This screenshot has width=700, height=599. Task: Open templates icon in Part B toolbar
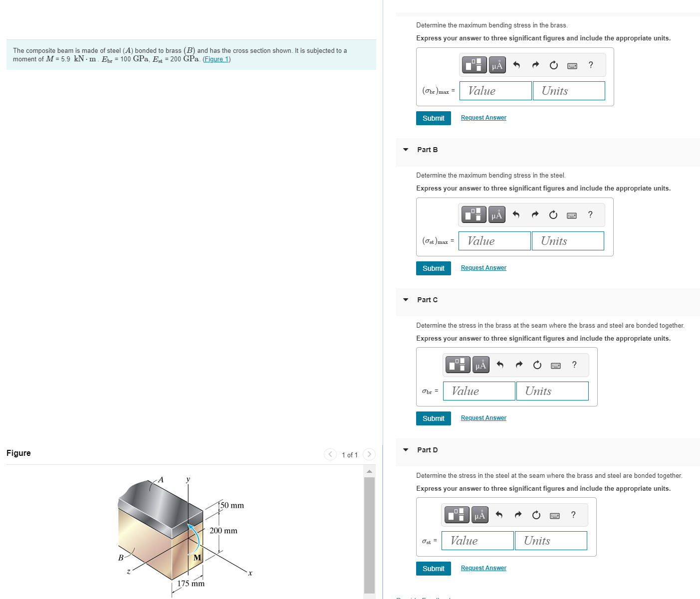tap(474, 214)
